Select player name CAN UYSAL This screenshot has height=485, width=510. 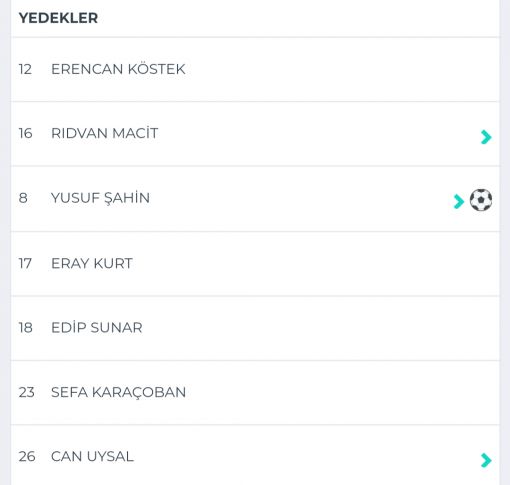(92, 456)
